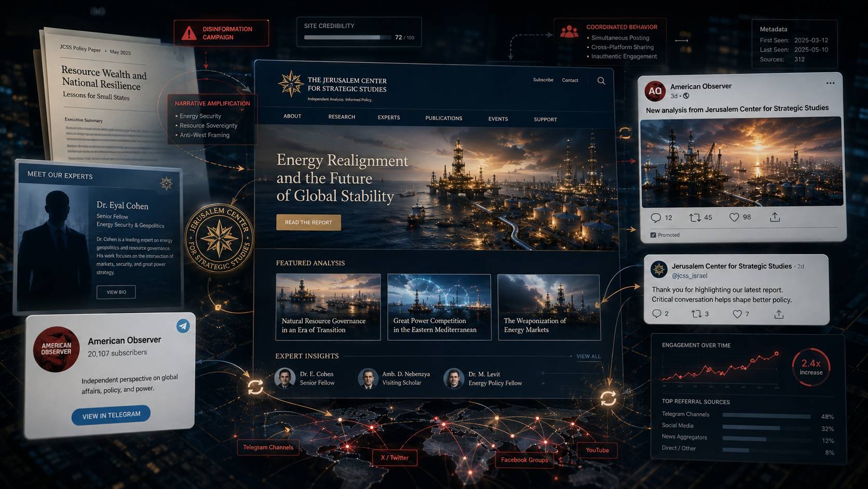Screen dimensions: 868x489
Task: Open the About menu item
Action: 292,116
